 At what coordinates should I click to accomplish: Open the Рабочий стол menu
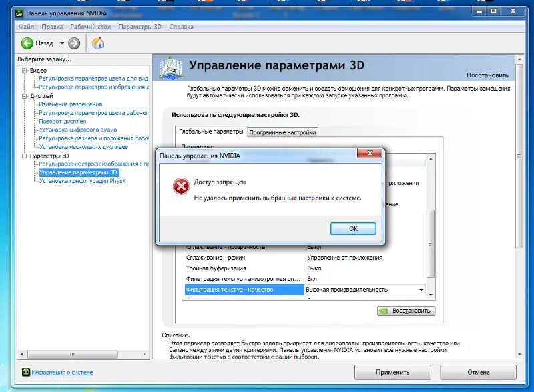tap(91, 27)
